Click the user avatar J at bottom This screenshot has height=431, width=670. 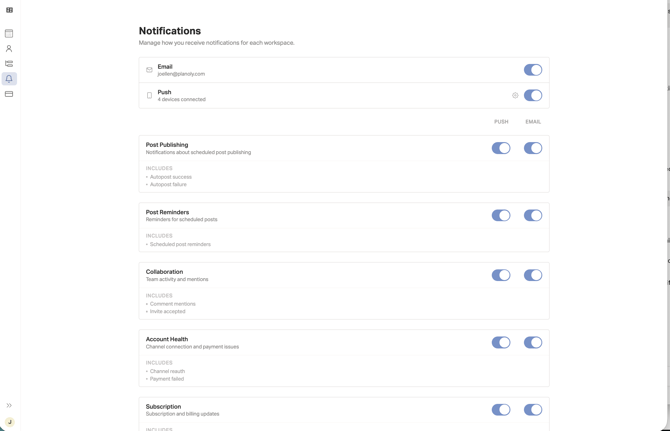[x=9, y=422]
